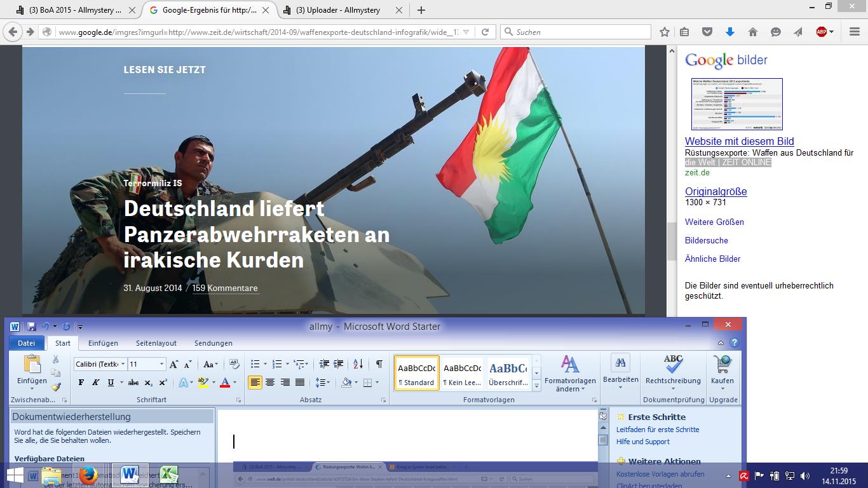The width and height of the screenshot is (868, 488).
Task: Toggle italic formatting K button
Action: (96, 383)
